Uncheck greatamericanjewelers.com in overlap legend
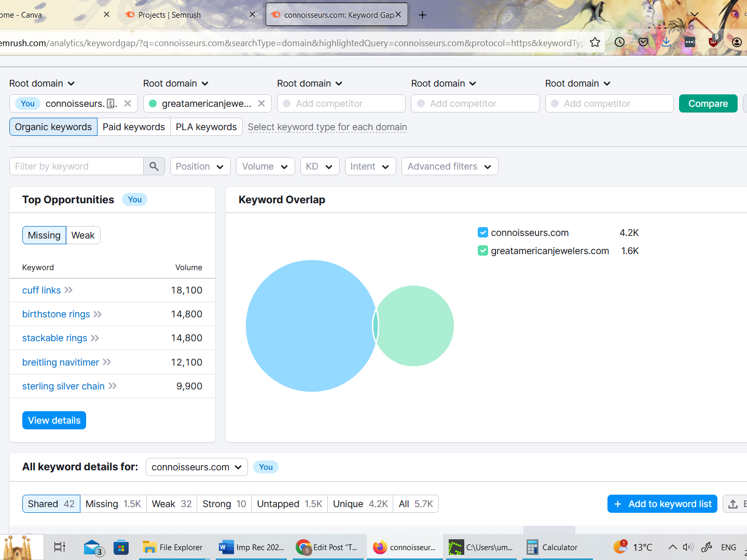The height and width of the screenshot is (560, 747). 483,250
